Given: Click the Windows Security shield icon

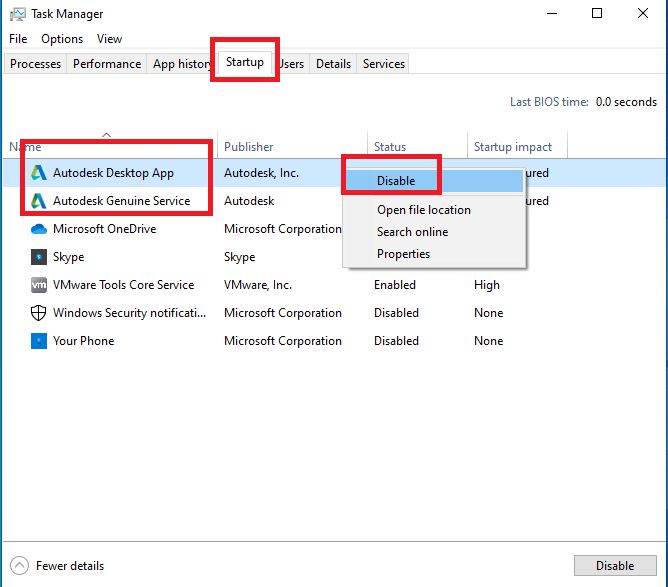Looking at the screenshot, I should (x=39, y=313).
